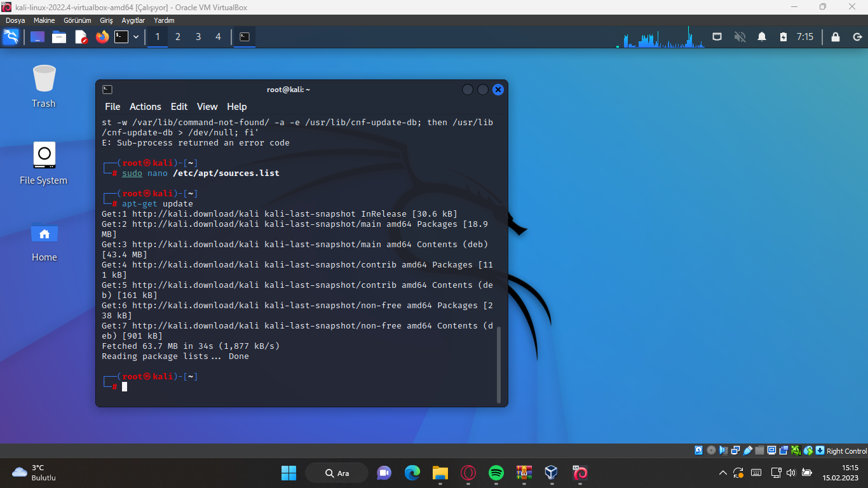Viewport: 868px width, 488px height.
Task: Click the VirtualBox shared folders indicator
Action: coord(760,451)
